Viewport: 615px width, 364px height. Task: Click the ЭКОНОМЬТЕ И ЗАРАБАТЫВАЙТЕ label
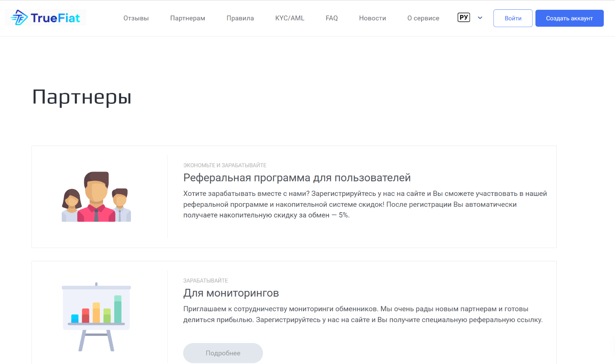click(225, 165)
